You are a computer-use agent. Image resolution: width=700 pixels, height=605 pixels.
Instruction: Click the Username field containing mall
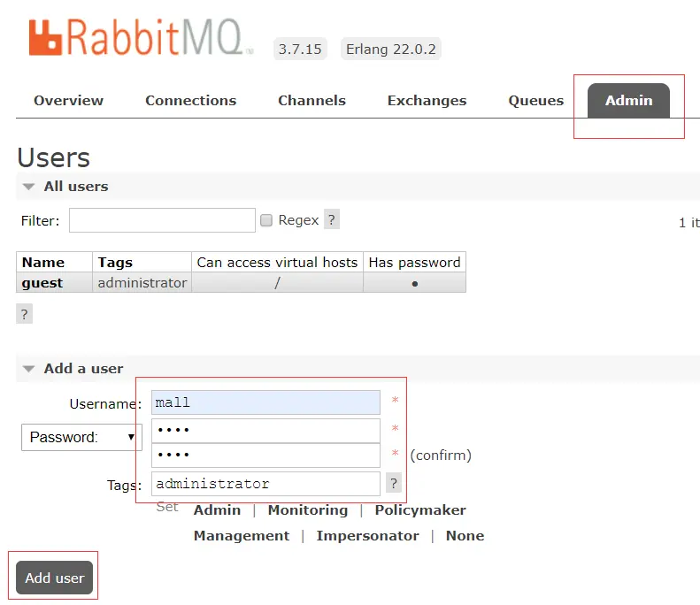(x=265, y=402)
